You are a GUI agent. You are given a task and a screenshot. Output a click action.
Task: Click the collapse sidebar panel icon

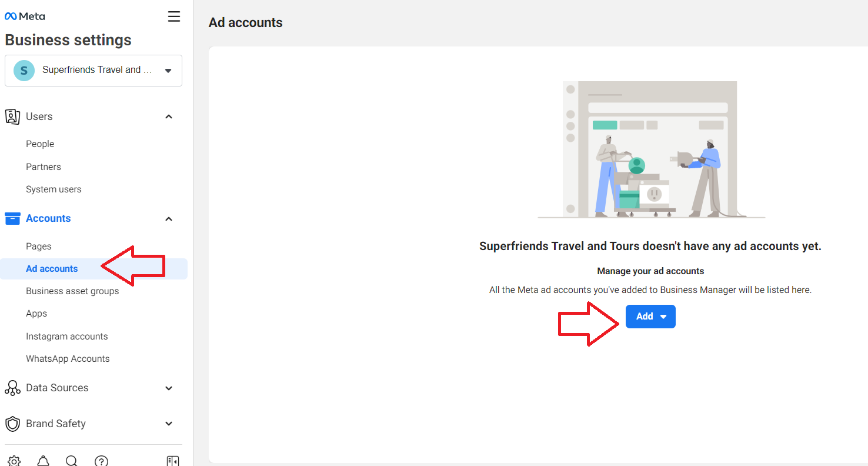click(x=172, y=461)
